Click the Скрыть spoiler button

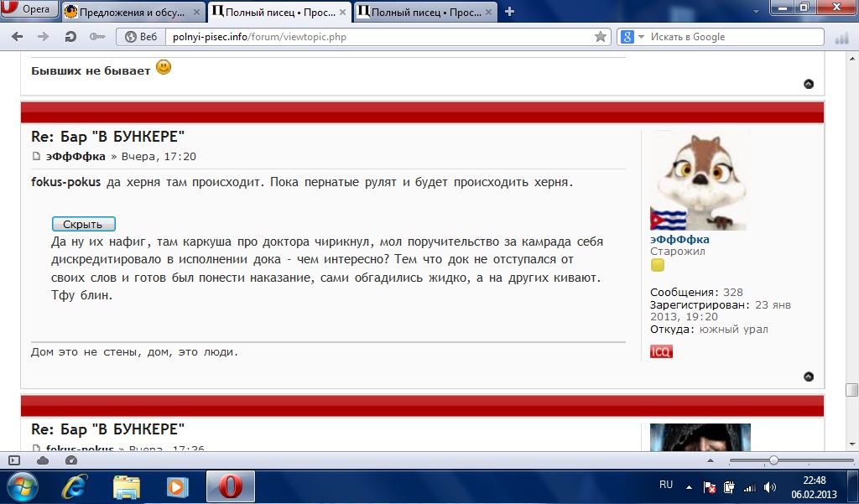point(83,224)
